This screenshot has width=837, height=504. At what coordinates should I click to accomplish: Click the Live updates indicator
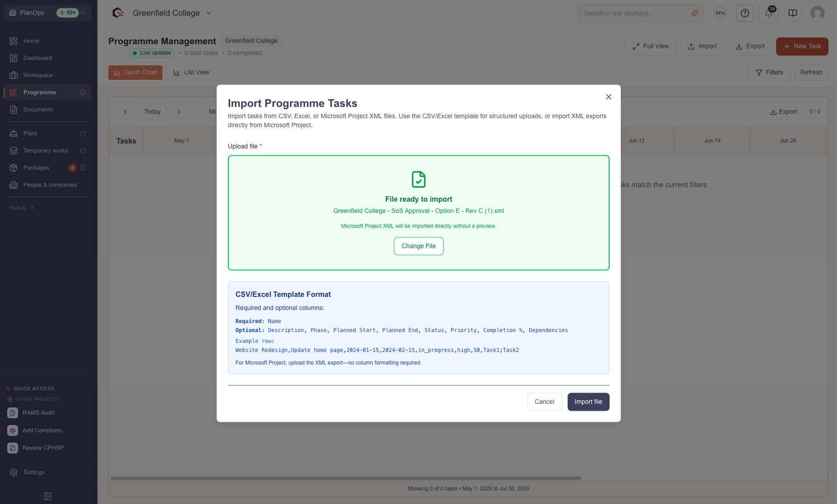pyautogui.click(x=152, y=53)
